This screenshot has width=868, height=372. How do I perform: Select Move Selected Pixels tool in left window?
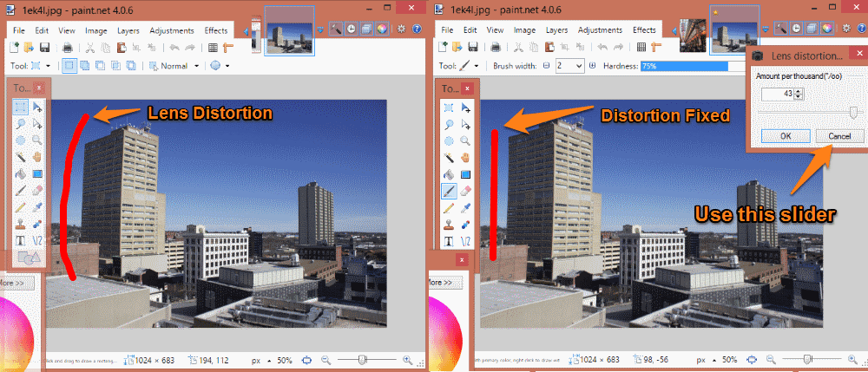point(37,107)
